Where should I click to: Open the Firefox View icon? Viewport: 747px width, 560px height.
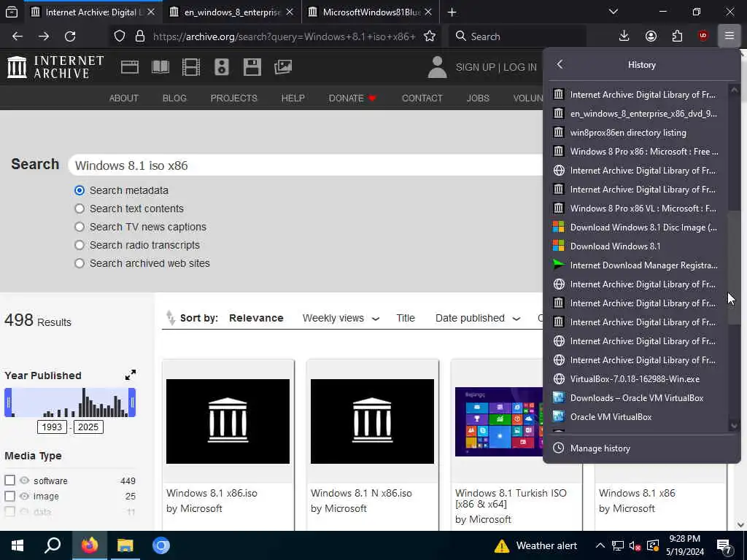pyautogui.click(x=12, y=12)
